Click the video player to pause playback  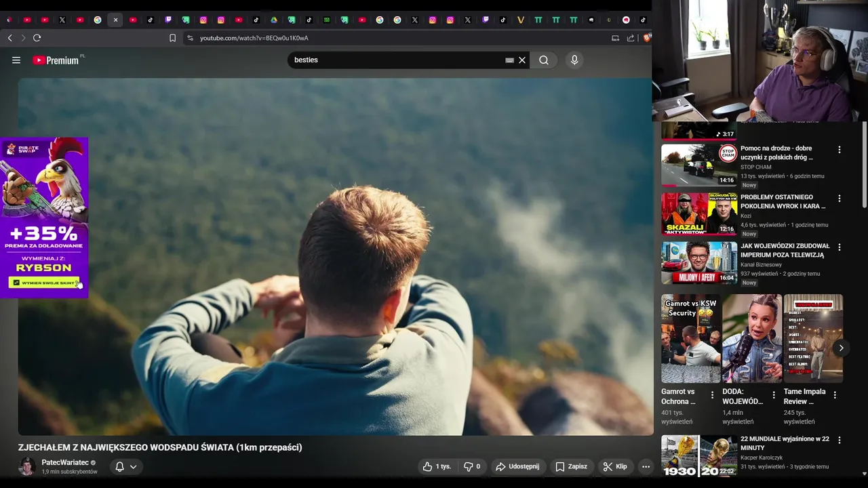tap(335, 256)
